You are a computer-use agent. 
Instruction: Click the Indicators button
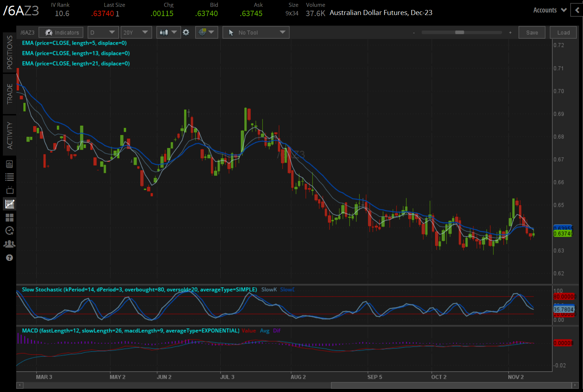pyautogui.click(x=61, y=33)
